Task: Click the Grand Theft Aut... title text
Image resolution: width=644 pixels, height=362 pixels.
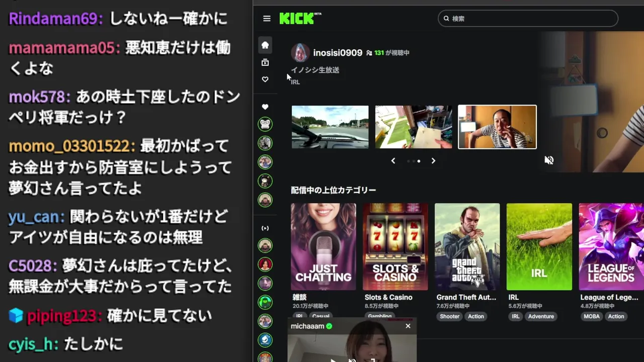Action: (466, 297)
